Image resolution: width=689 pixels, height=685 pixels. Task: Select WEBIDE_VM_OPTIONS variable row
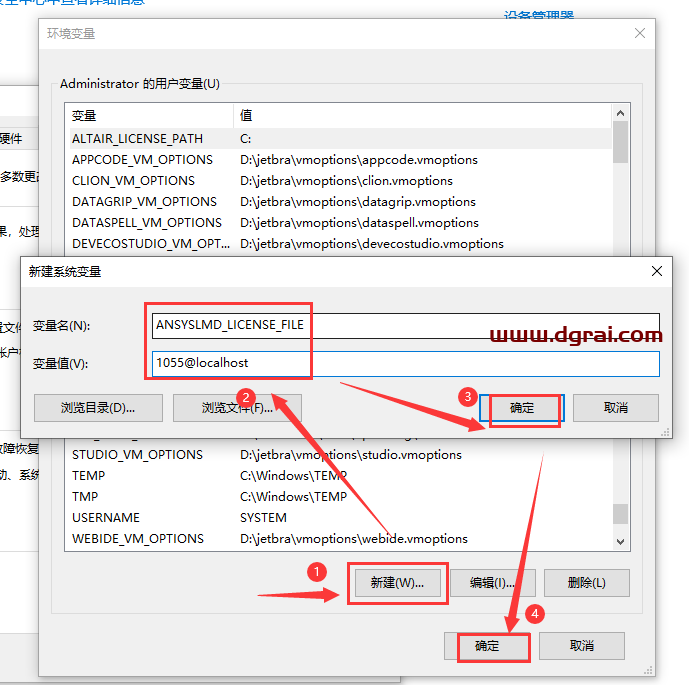(x=340, y=539)
